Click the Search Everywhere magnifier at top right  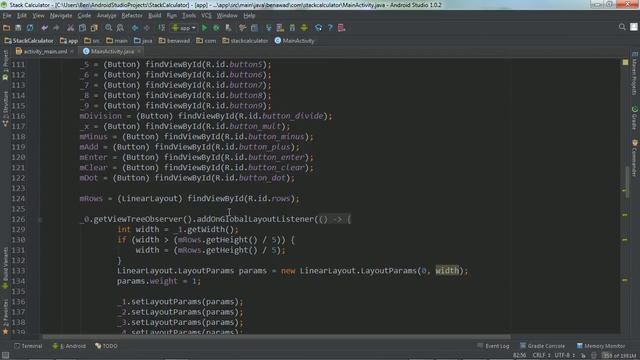tap(622, 27)
